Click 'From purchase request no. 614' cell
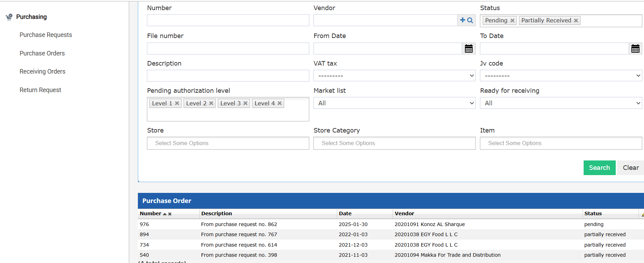 [x=239, y=245]
